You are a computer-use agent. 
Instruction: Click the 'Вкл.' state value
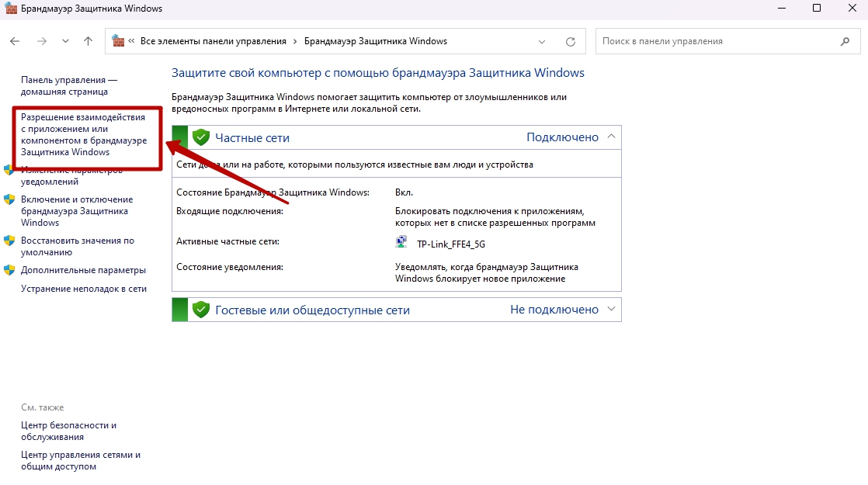404,192
